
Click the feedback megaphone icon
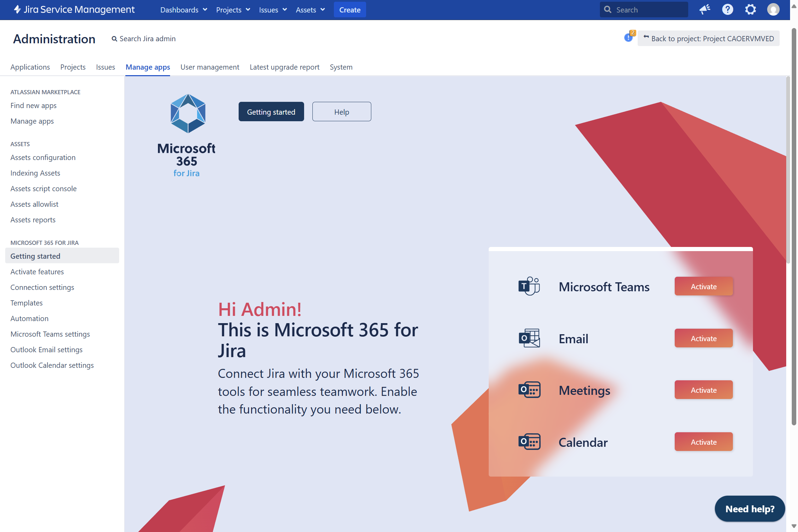[704, 10]
